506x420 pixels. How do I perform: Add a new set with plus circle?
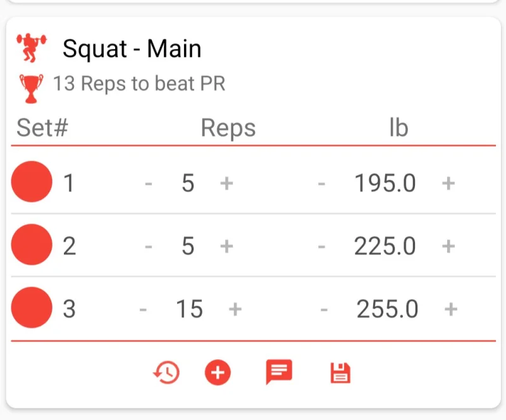tap(218, 373)
